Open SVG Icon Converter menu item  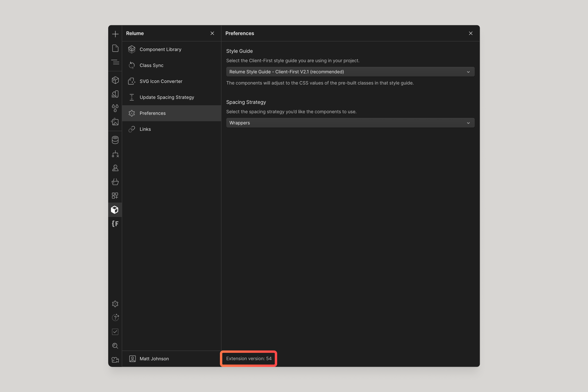click(x=171, y=81)
